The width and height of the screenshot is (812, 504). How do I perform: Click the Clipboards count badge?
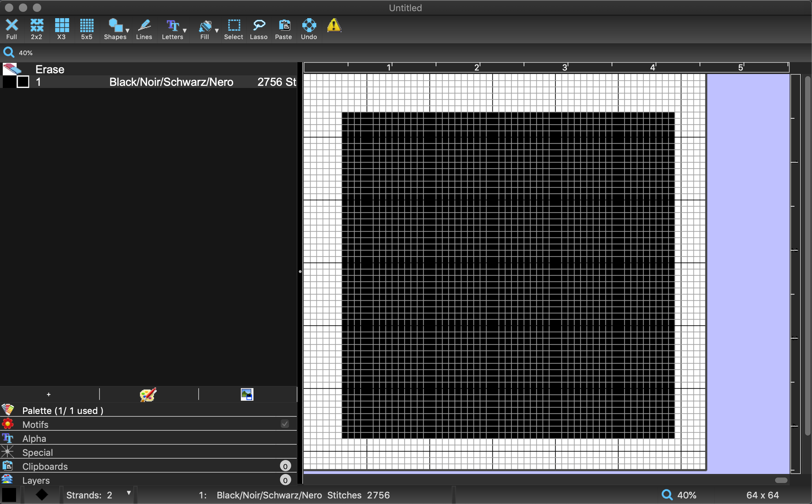(x=285, y=466)
